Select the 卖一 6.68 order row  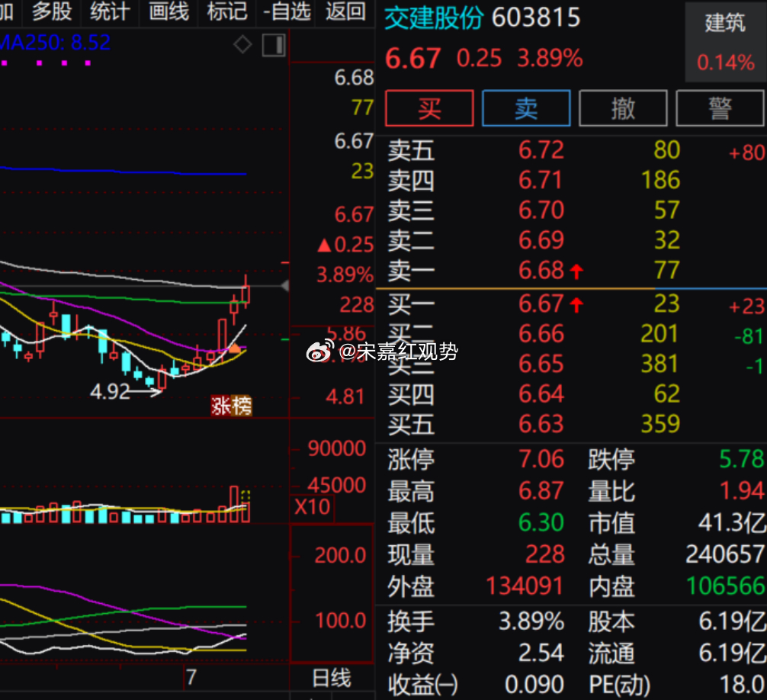(x=571, y=270)
